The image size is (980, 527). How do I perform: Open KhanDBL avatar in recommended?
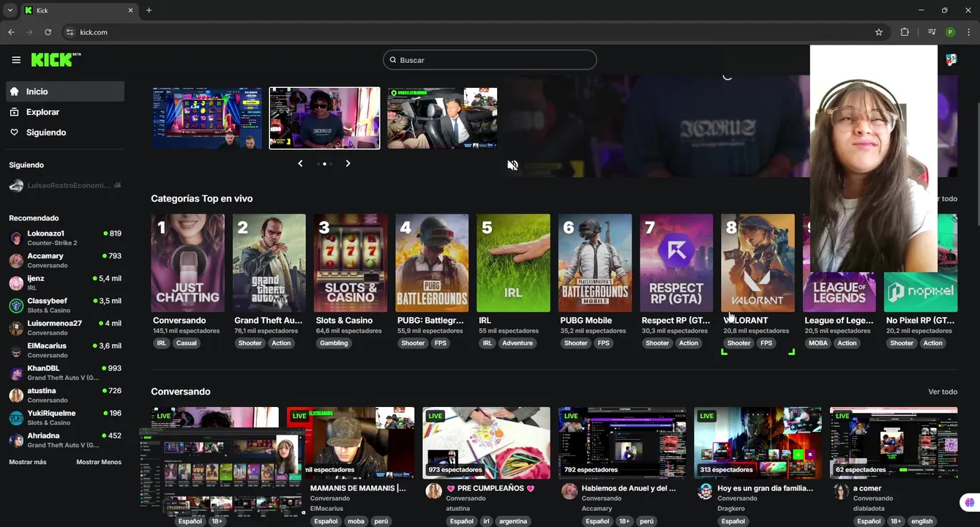click(x=16, y=373)
